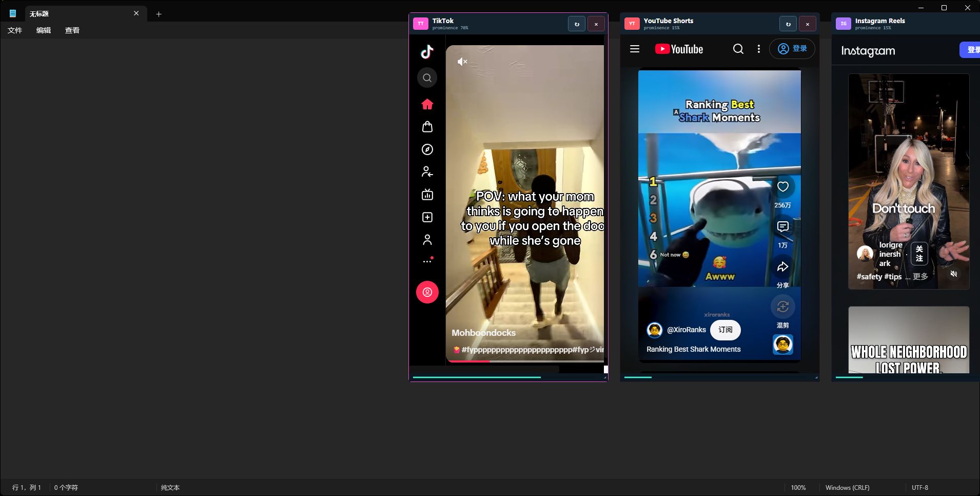This screenshot has width=980, height=496.
Task: Open the 文件 menu
Action: tap(15, 30)
